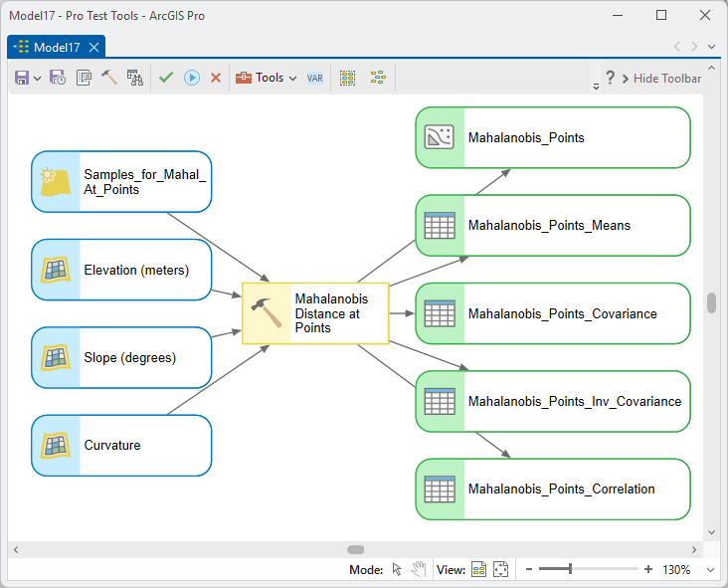Screen dimensions: 728x588
Task: Run the model with play button
Action: coord(192,78)
